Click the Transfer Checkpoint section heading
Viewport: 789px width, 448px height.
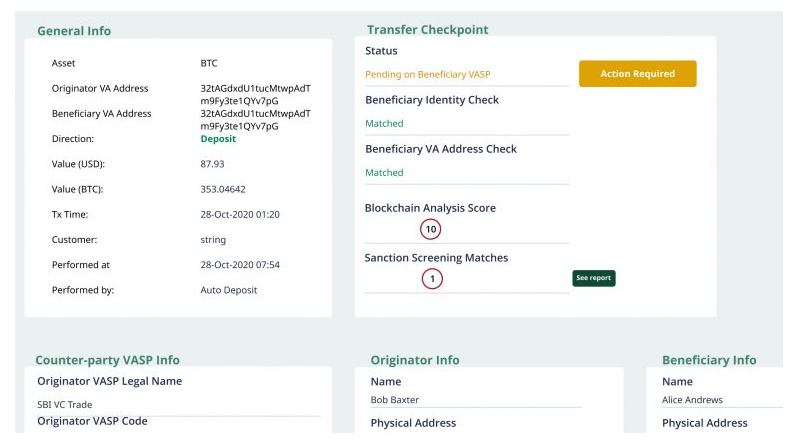point(427,30)
